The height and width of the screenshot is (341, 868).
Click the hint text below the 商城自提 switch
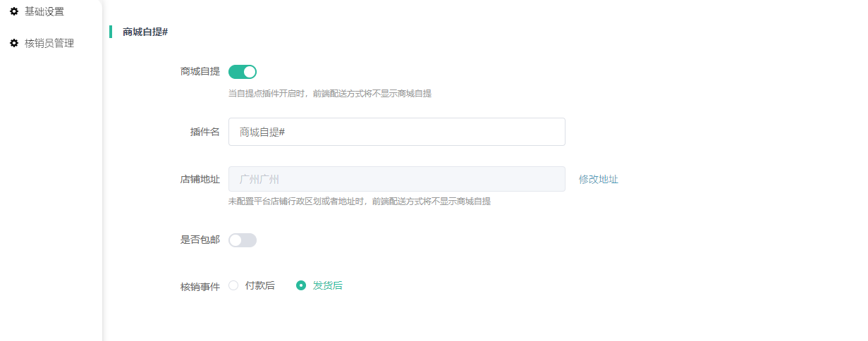(x=329, y=93)
